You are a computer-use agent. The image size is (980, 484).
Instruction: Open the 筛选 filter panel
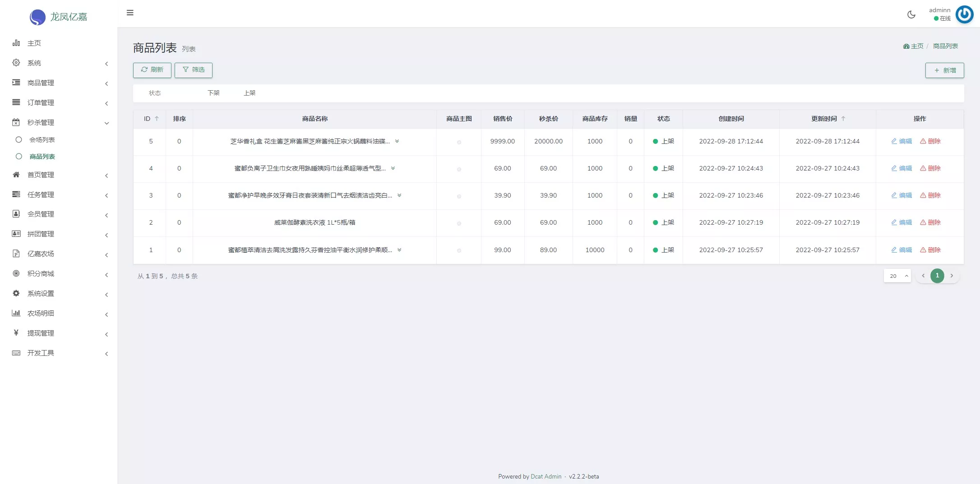(x=193, y=70)
